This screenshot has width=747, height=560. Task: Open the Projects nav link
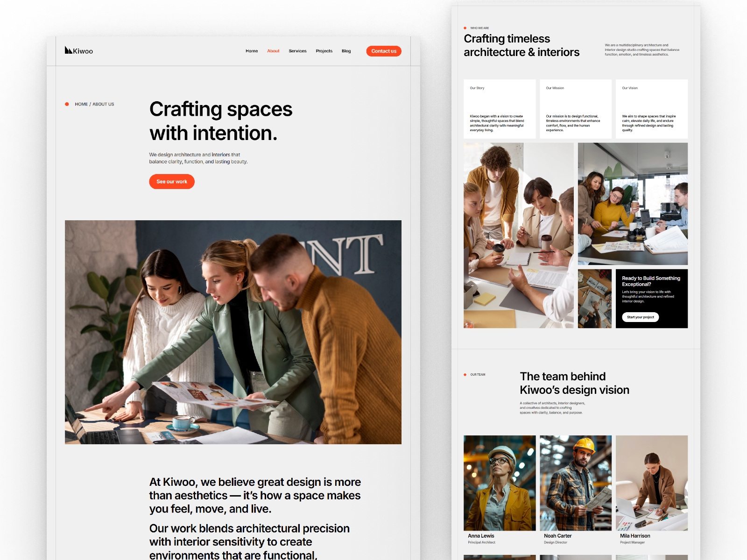click(x=324, y=51)
